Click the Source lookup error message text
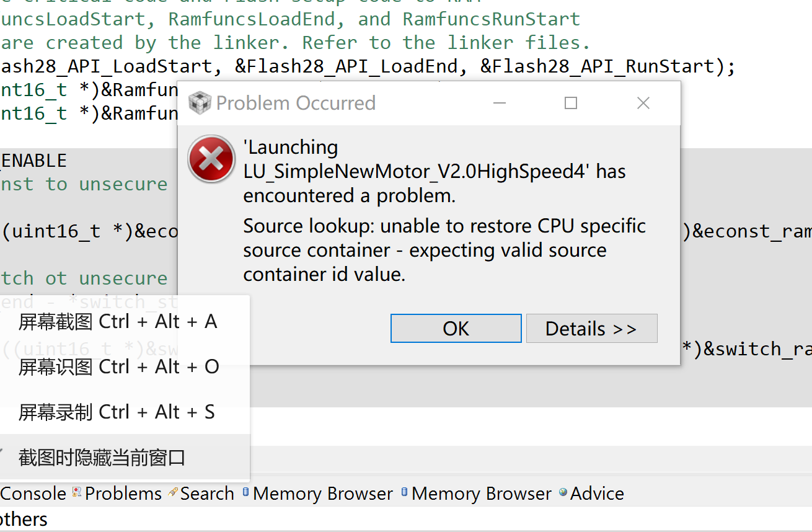 point(444,250)
